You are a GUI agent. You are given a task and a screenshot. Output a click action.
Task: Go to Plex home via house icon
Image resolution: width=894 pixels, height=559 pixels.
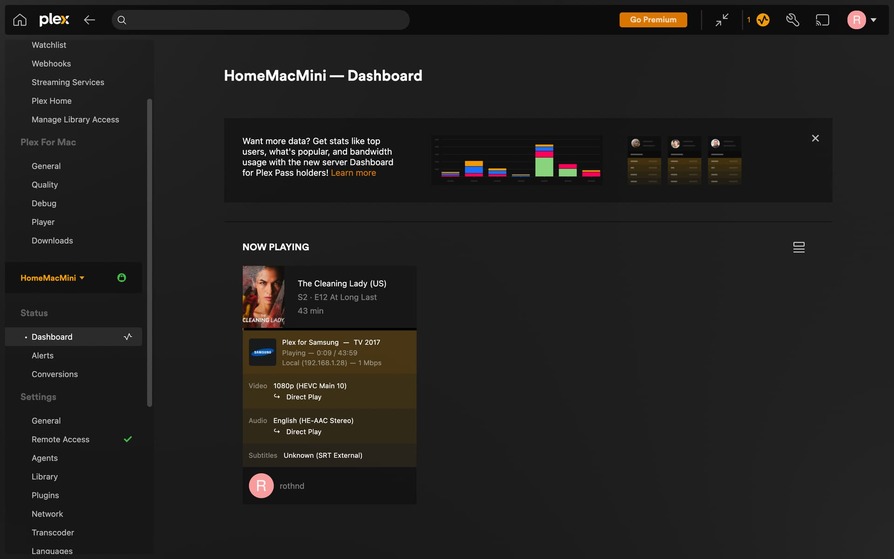click(19, 20)
